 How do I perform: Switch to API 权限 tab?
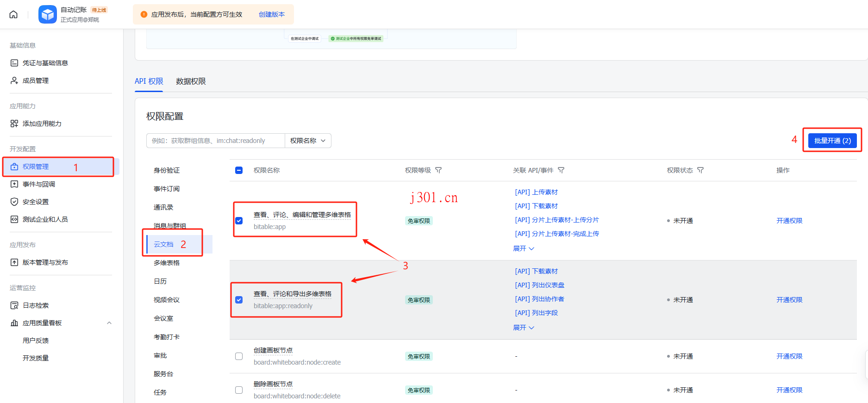click(149, 81)
